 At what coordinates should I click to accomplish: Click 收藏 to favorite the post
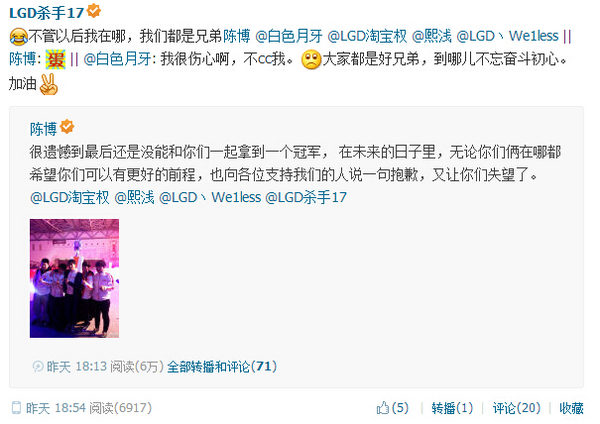point(571,408)
